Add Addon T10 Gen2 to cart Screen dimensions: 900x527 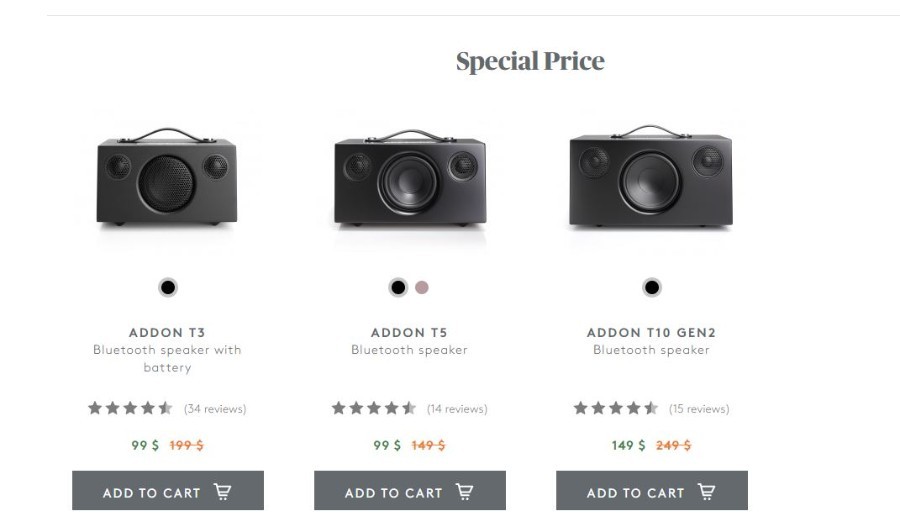click(x=652, y=491)
